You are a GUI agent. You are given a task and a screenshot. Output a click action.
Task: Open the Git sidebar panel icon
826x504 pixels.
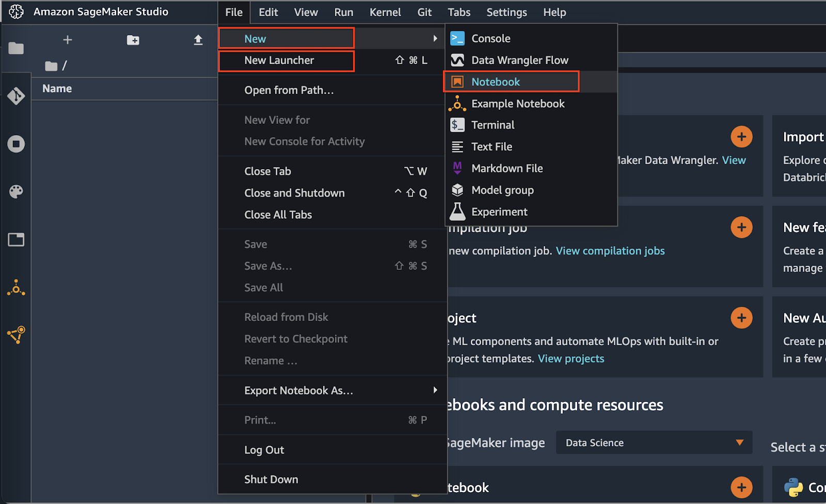tap(16, 96)
